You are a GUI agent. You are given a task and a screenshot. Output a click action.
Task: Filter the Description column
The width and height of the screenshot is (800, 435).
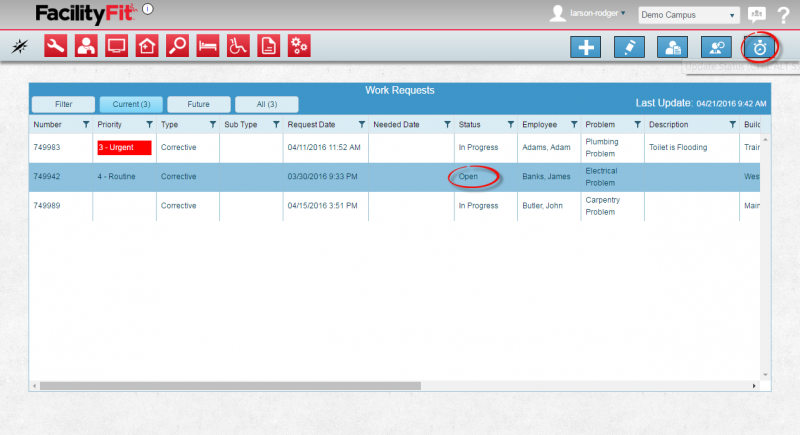733,124
